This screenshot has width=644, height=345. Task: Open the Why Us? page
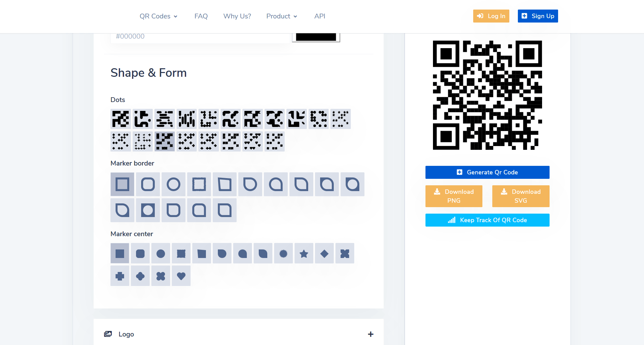pyautogui.click(x=237, y=16)
